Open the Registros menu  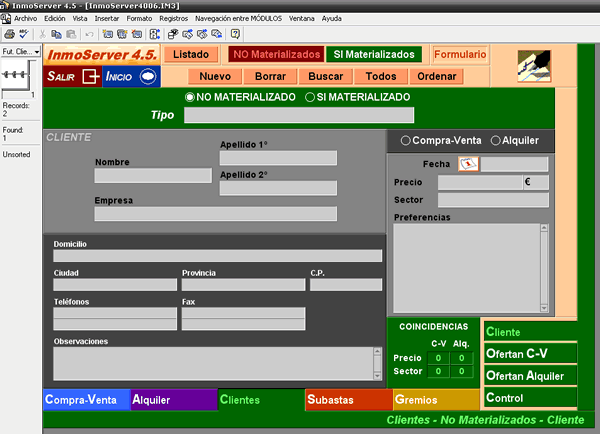click(174, 18)
